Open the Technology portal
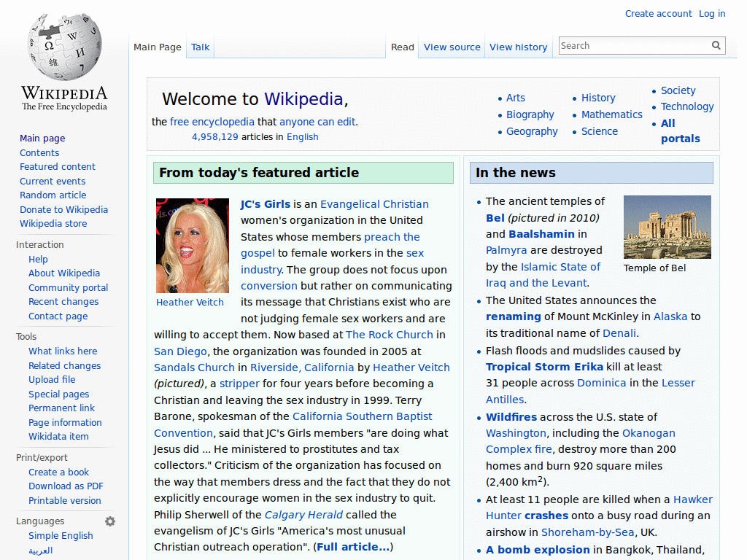 coord(687,106)
